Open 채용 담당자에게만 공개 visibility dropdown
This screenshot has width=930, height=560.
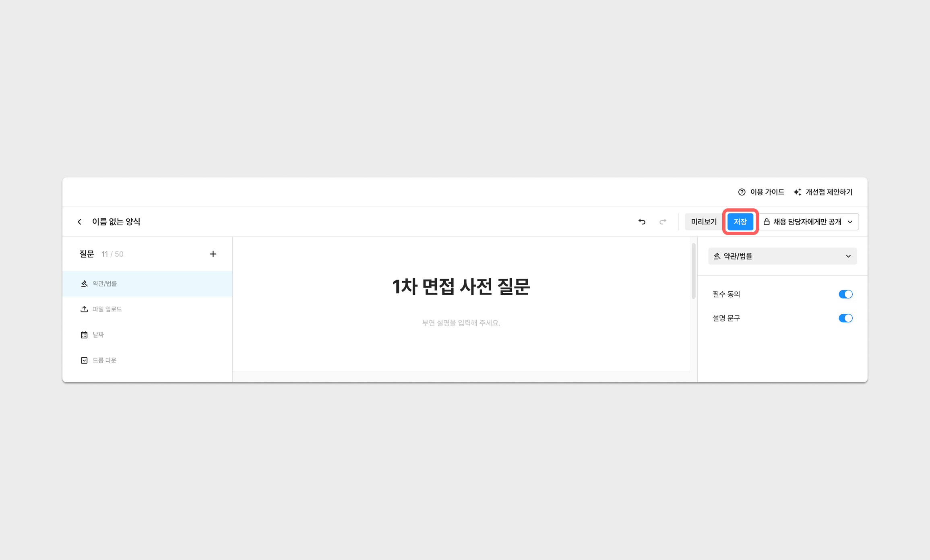808,222
